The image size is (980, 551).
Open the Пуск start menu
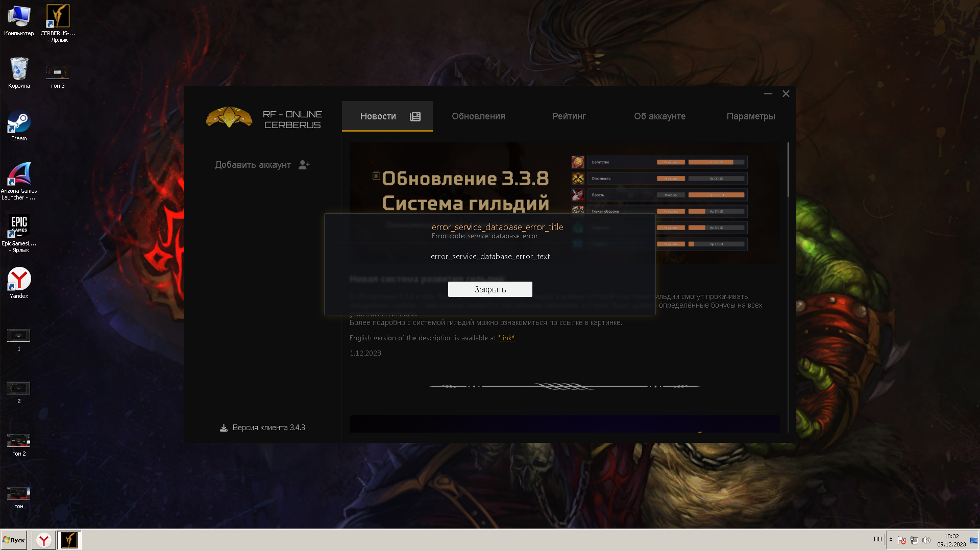coord(14,540)
